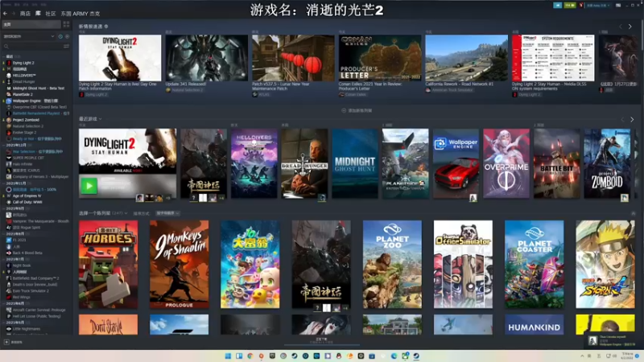Open the ARMY profile tab

coord(80,14)
